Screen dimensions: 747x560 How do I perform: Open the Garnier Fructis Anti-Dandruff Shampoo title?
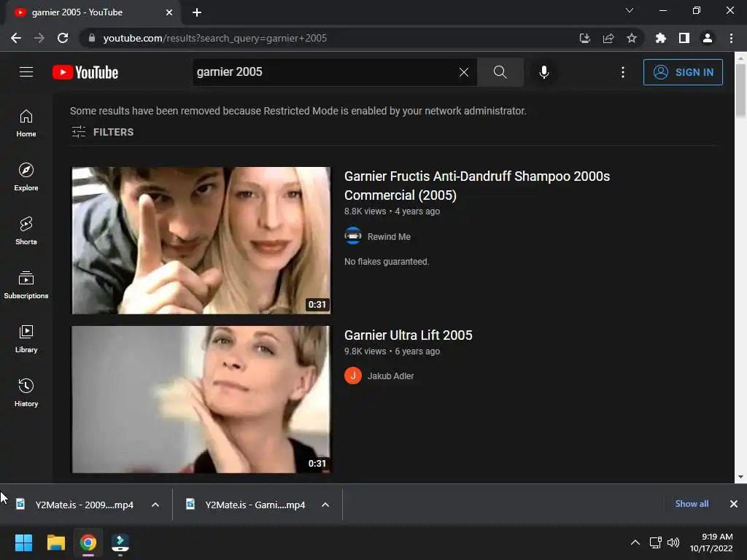pos(477,186)
